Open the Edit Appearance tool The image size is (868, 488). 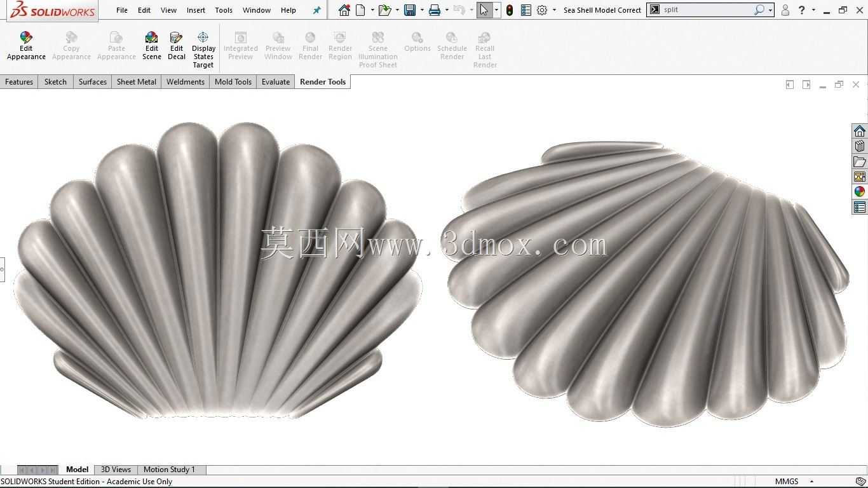coord(26,46)
